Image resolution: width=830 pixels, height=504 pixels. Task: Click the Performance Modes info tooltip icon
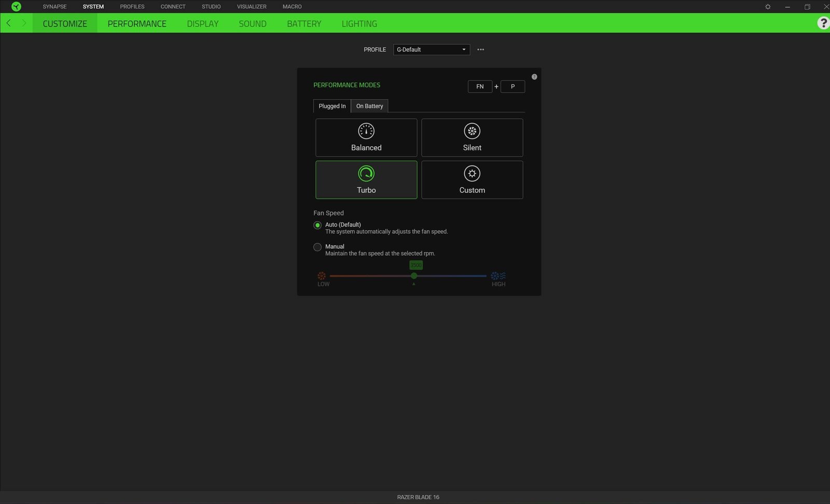pyautogui.click(x=534, y=77)
